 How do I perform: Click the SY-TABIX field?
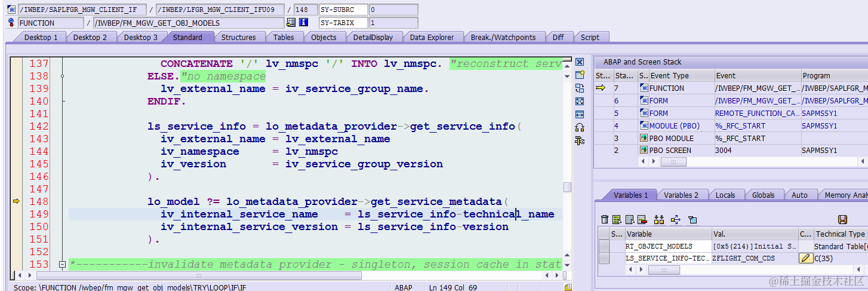point(343,23)
